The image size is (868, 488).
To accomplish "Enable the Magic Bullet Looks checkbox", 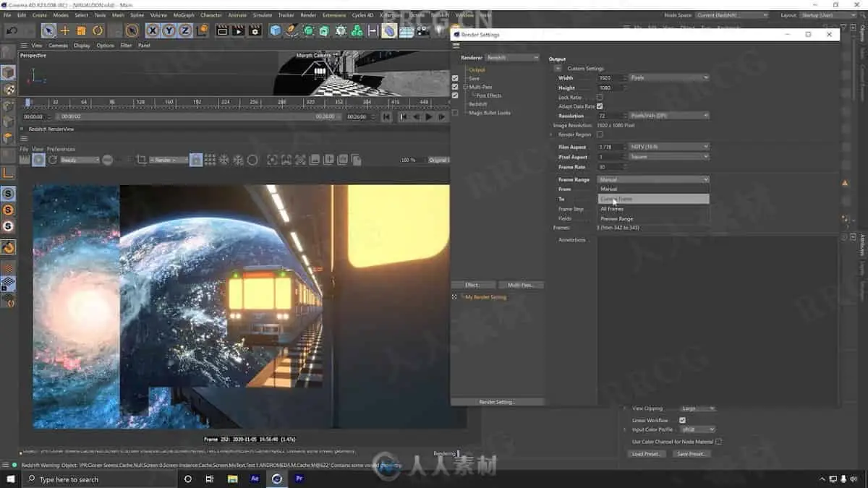I will [x=455, y=113].
